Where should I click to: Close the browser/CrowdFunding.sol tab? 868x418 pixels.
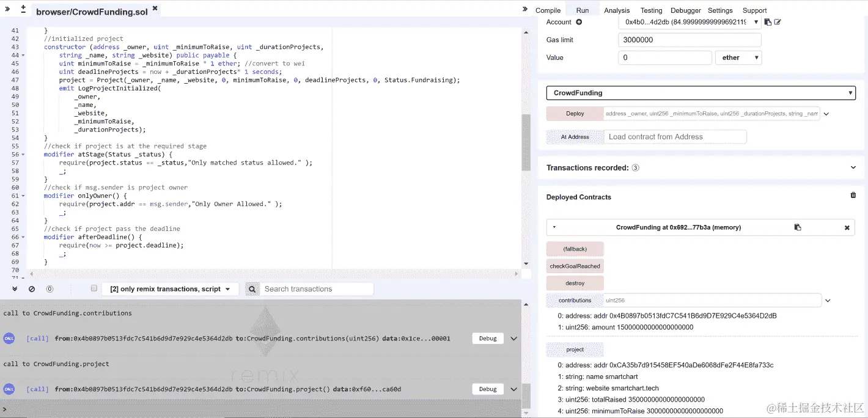click(x=155, y=9)
